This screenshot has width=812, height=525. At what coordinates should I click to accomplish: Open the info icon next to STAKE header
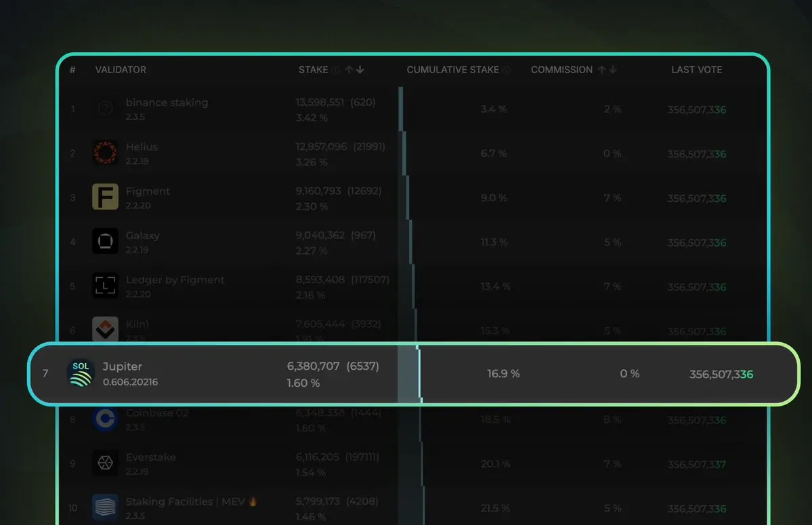pos(336,70)
